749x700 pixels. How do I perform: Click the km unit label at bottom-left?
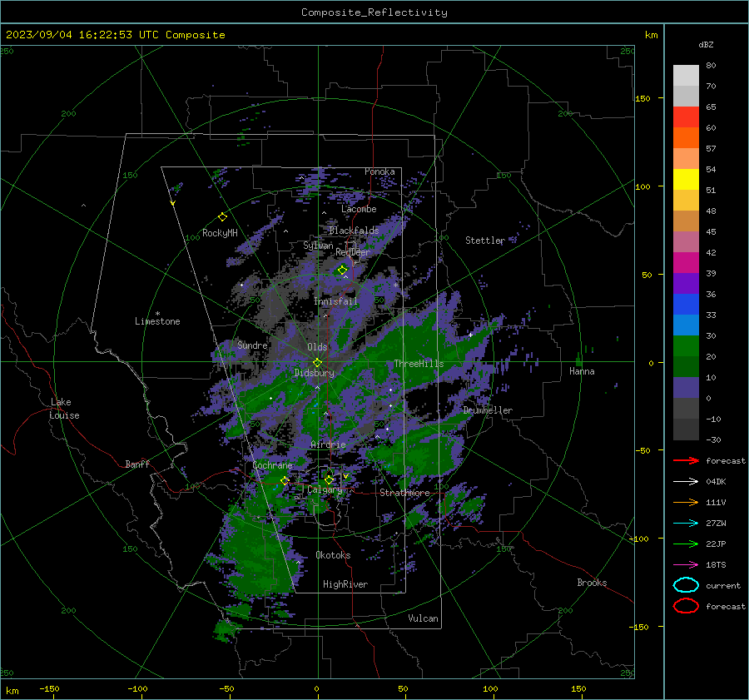pos(12,691)
